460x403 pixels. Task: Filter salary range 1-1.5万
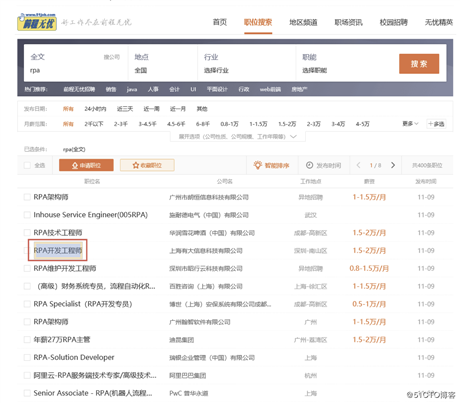[x=258, y=124]
